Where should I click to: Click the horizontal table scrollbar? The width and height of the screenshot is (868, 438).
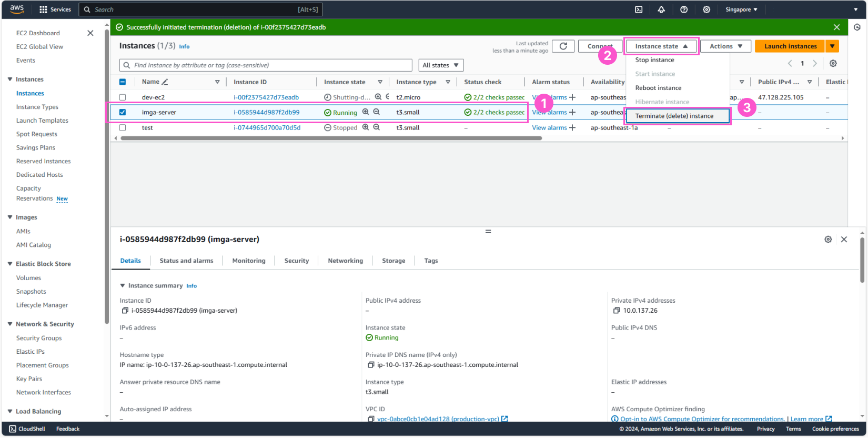[x=331, y=138]
